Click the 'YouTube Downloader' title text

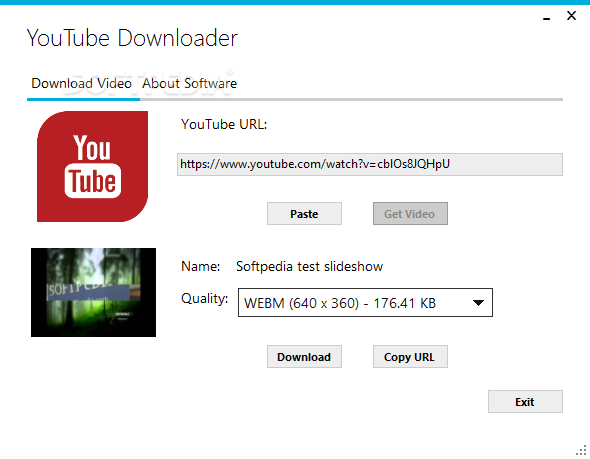tap(132, 38)
